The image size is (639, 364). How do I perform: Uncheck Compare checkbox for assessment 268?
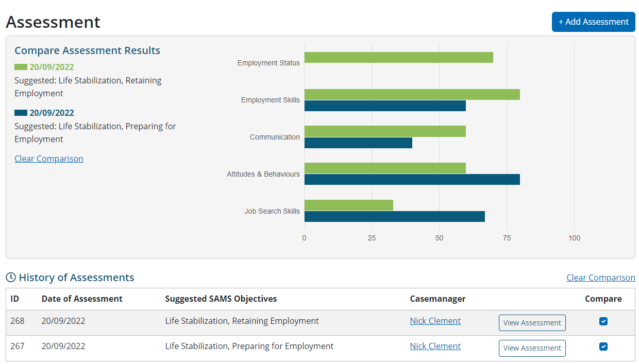(603, 321)
